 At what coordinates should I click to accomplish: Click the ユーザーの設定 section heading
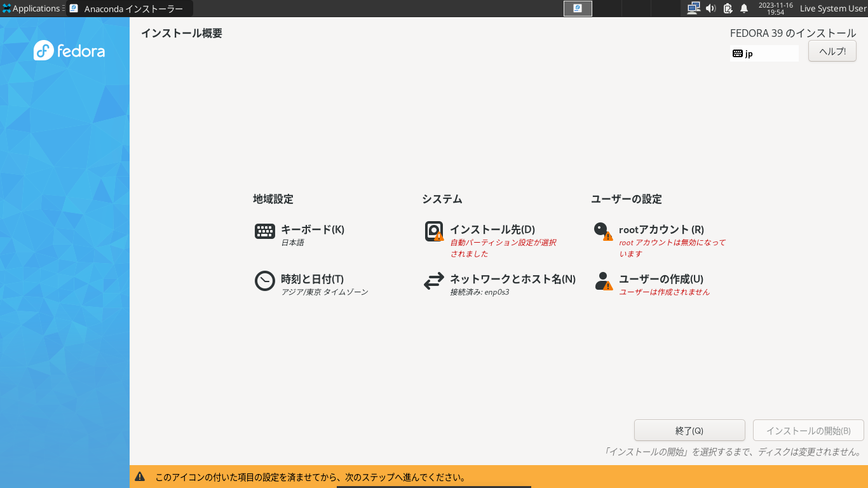(x=627, y=199)
